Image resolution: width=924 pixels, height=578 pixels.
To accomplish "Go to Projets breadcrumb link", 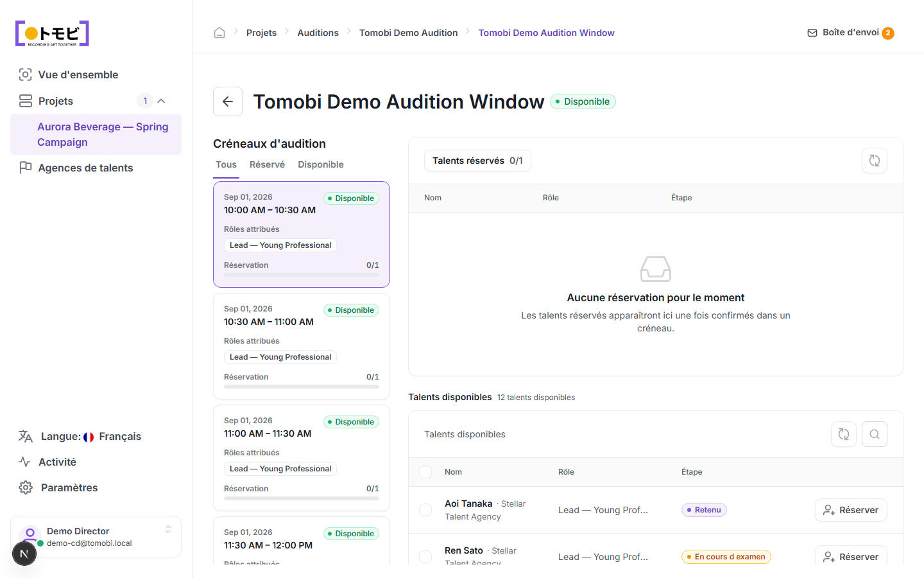I will pos(261,33).
